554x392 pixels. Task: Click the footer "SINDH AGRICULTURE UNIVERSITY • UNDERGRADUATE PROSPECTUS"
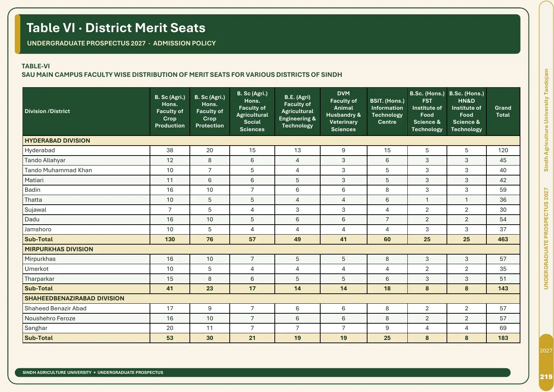point(93,372)
